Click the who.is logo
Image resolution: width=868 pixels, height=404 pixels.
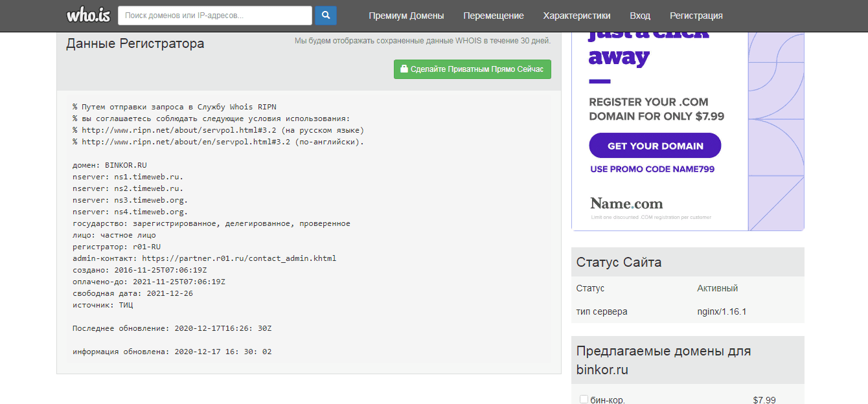pos(88,15)
